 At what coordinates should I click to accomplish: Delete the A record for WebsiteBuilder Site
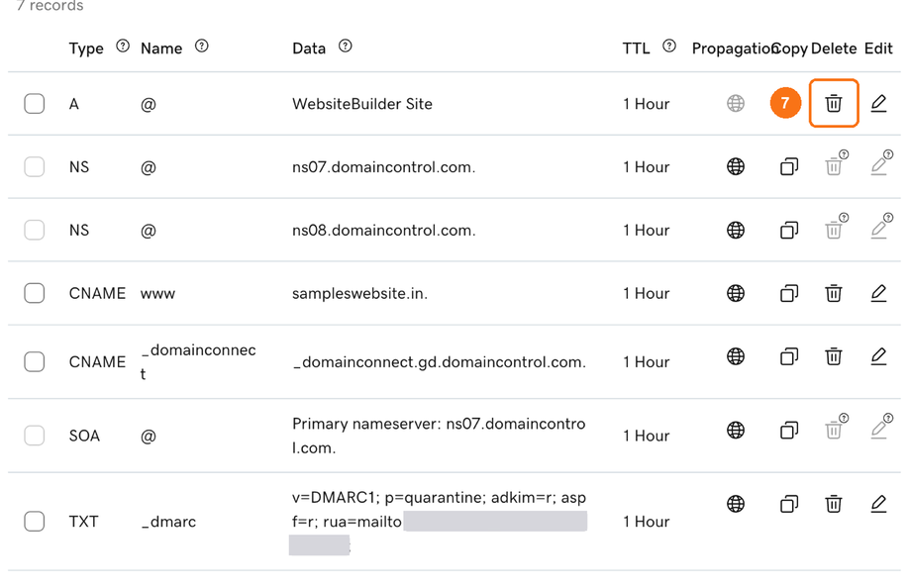tap(834, 103)
